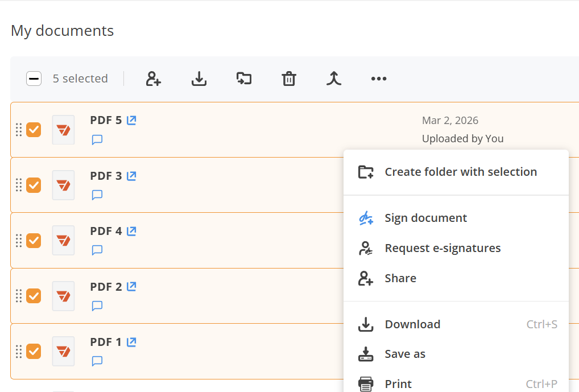Click the PDF 3 file thumbnail
The width and height of the screenshot is (579, 392).
pyautogui.click(x=63, y=185)
